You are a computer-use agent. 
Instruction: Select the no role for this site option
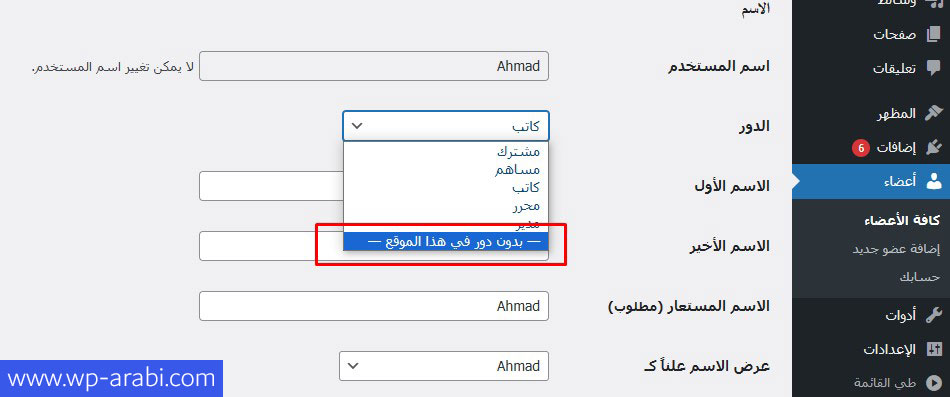click(446, 241)
